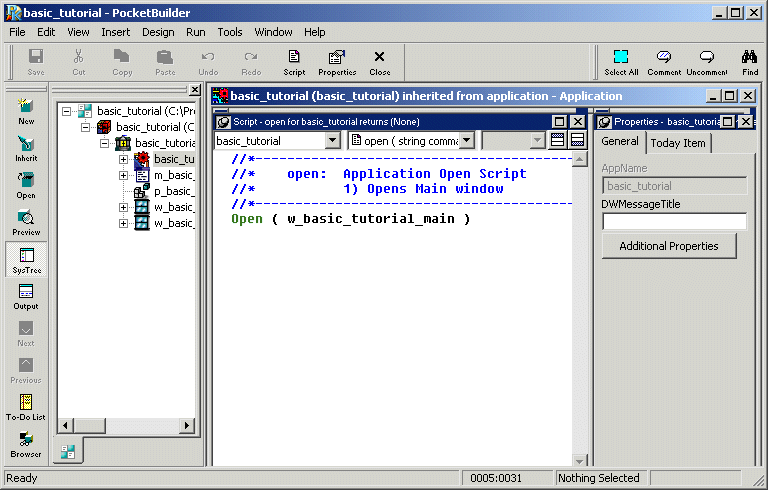Expand the first w_basic window node

[x=123, y=207]
